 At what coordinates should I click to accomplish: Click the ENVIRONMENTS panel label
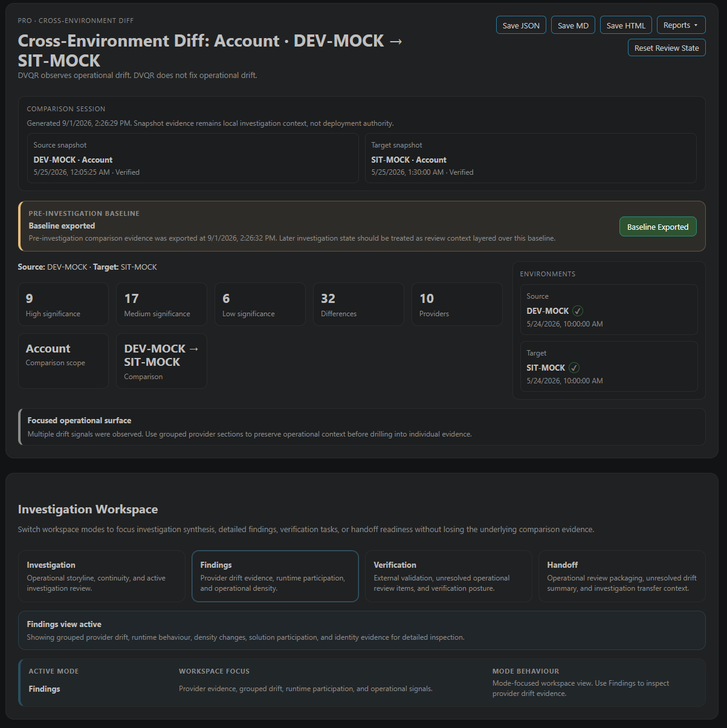point(548,274)
